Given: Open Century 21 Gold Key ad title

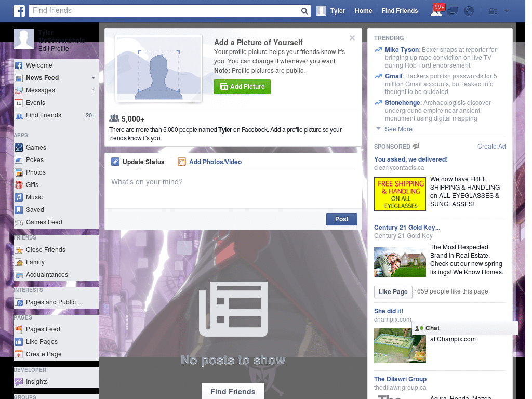Looking at the screenshot, I should click(x=407, y=228).
